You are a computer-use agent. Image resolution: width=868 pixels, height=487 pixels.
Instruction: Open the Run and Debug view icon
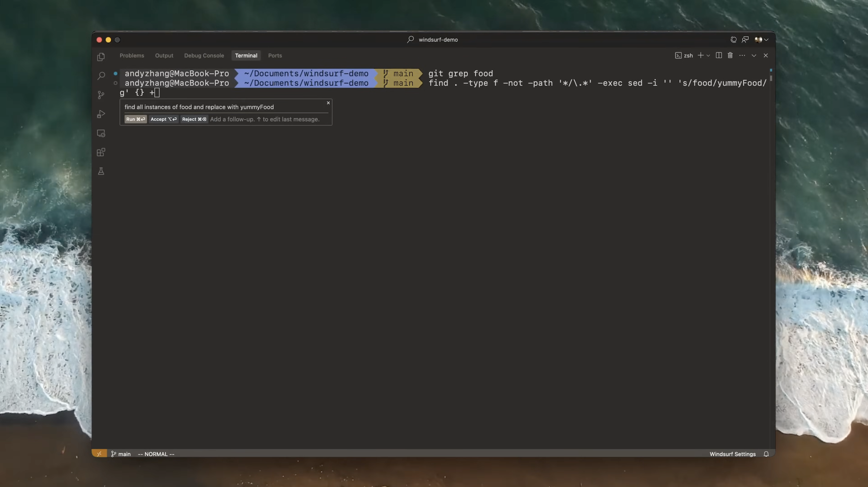pyautogui.click(x=101, y=114)
